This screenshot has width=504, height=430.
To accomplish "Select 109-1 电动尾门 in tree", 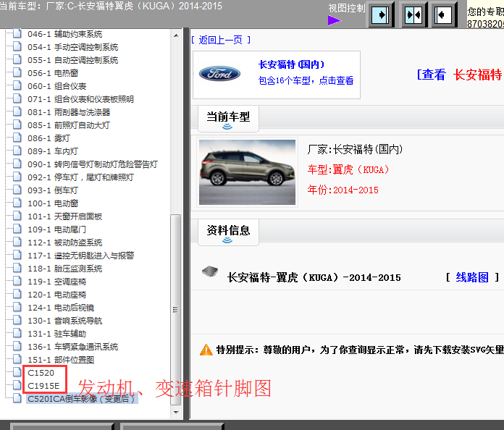I will click(x=56, y=229).
